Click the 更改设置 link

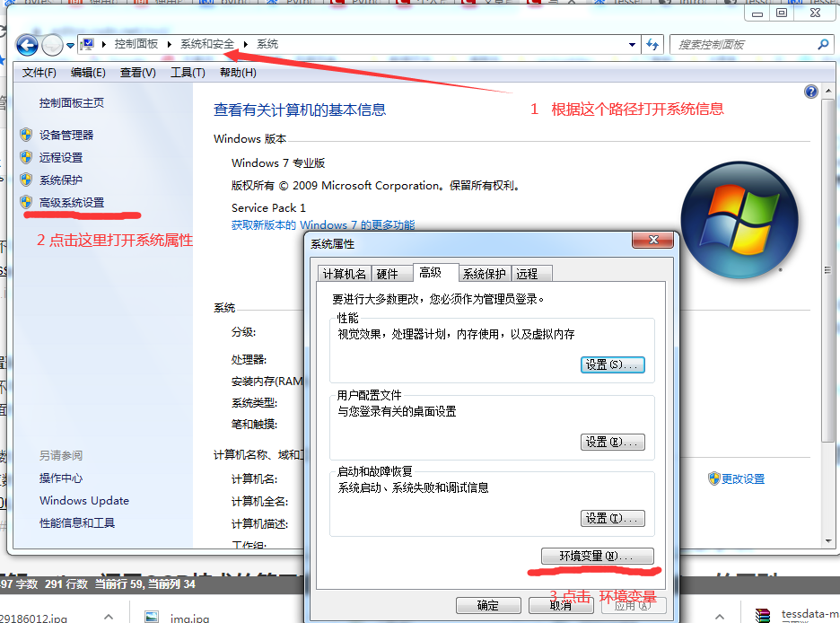[743, 478]
